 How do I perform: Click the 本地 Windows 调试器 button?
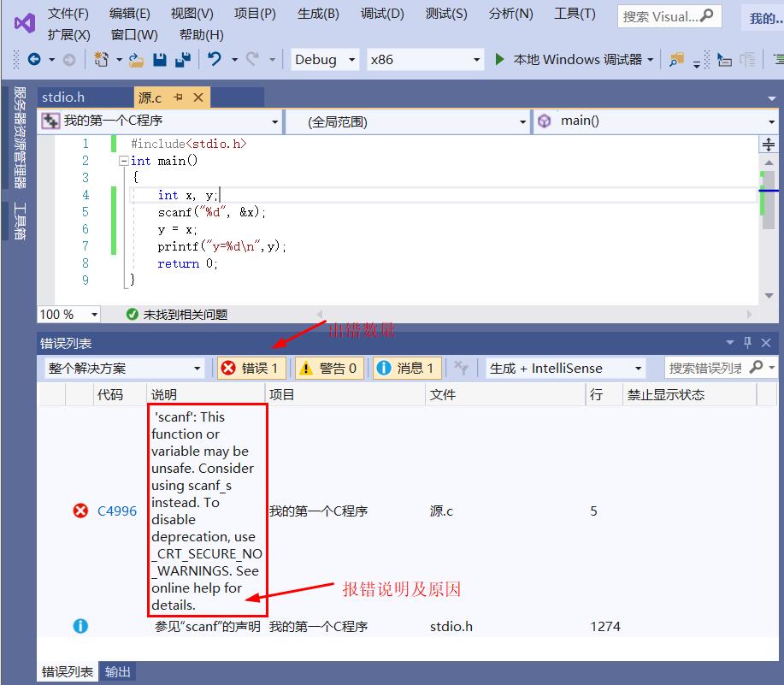pos(573,60)
